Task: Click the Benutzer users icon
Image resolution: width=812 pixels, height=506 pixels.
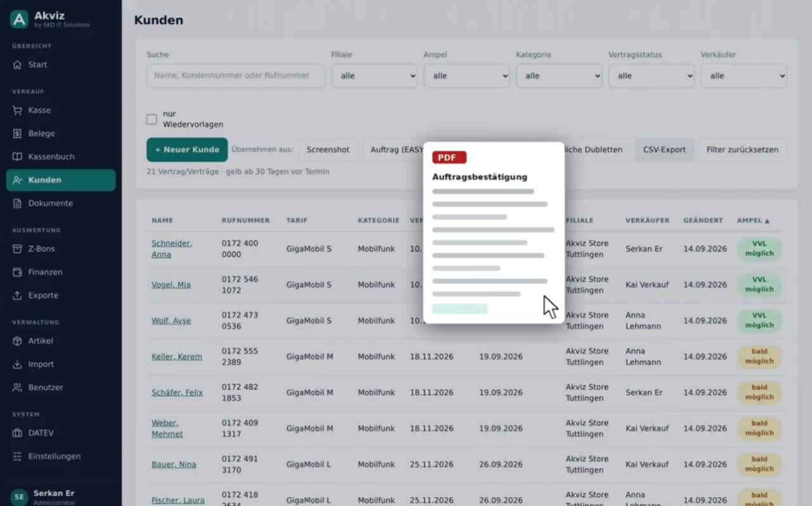Action: (x=17, y=387)
